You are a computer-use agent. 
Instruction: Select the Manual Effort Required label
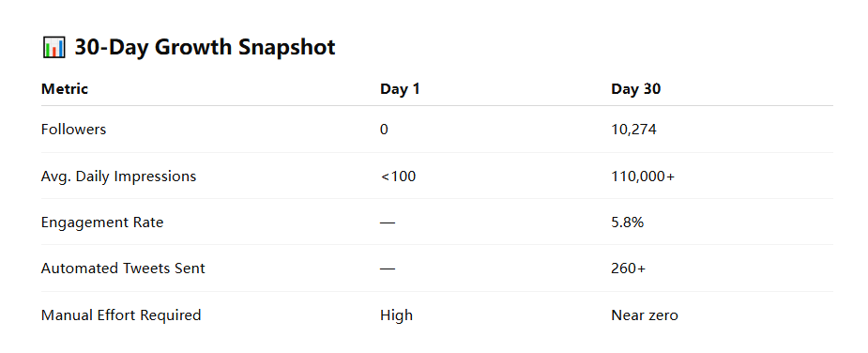tap(121, 315)
